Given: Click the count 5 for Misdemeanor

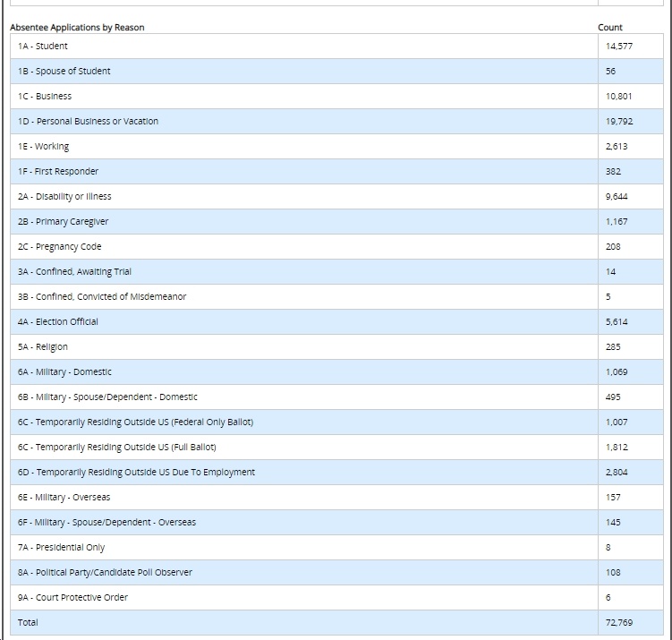Looking at the screenshot, I should pos(608,296).
